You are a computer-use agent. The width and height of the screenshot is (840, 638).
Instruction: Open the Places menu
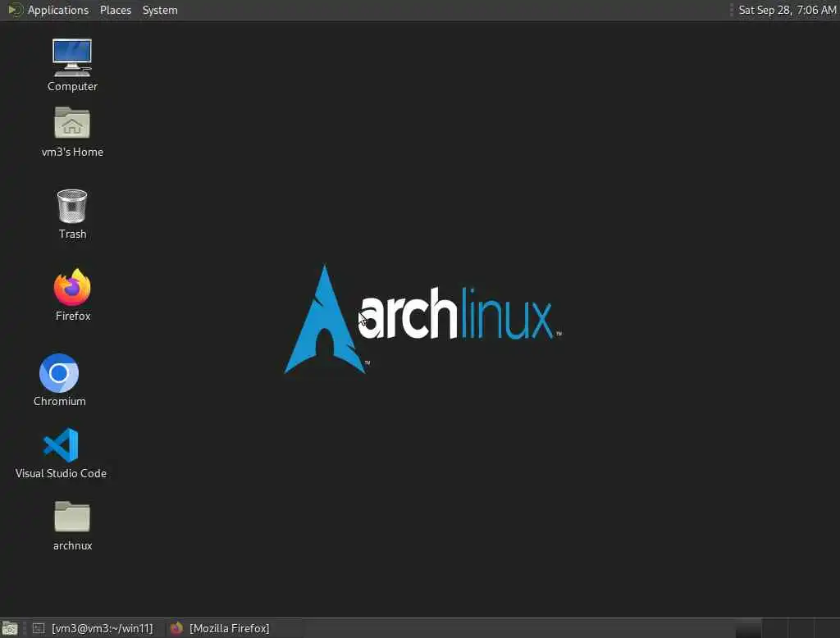(116, 10)
